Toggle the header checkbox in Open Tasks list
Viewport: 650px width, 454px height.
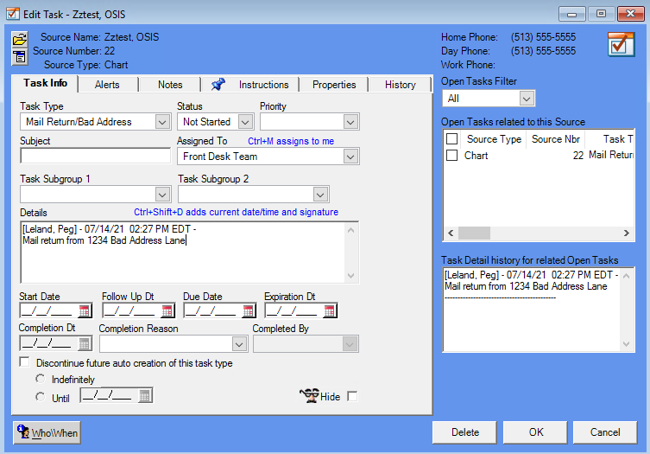(x=452, y=138)
